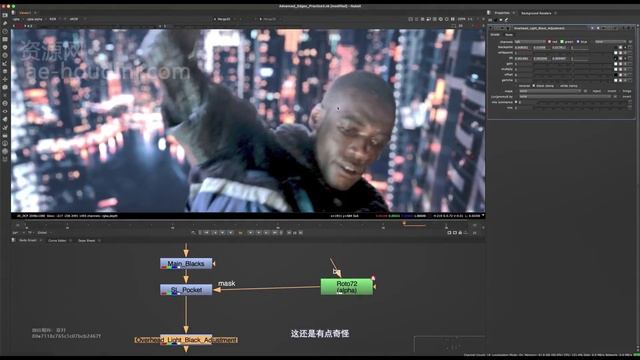This screenshot has height=360, width=640.
Task: Select the Overhead_Light_Black_Adjustment node
Action: coord(186,340)
